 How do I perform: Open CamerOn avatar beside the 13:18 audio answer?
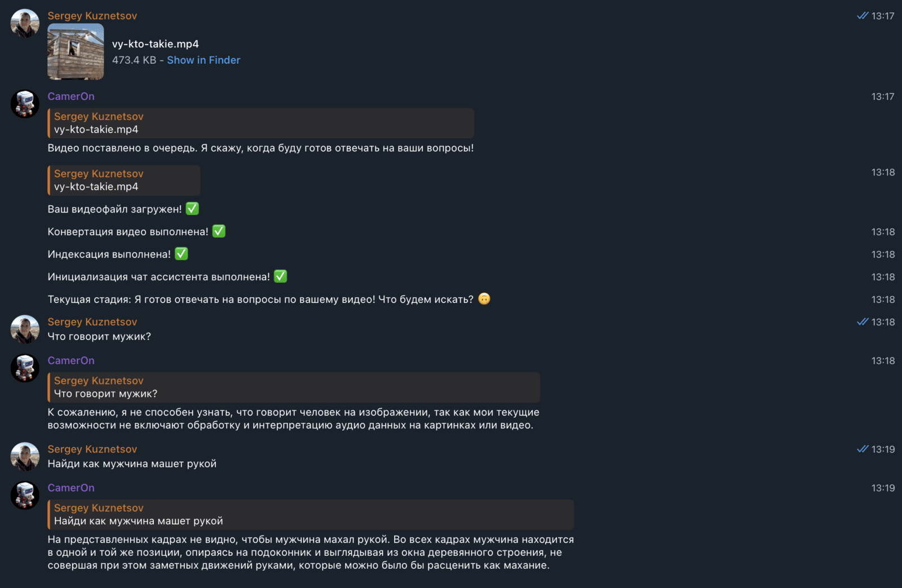point(25,368)
